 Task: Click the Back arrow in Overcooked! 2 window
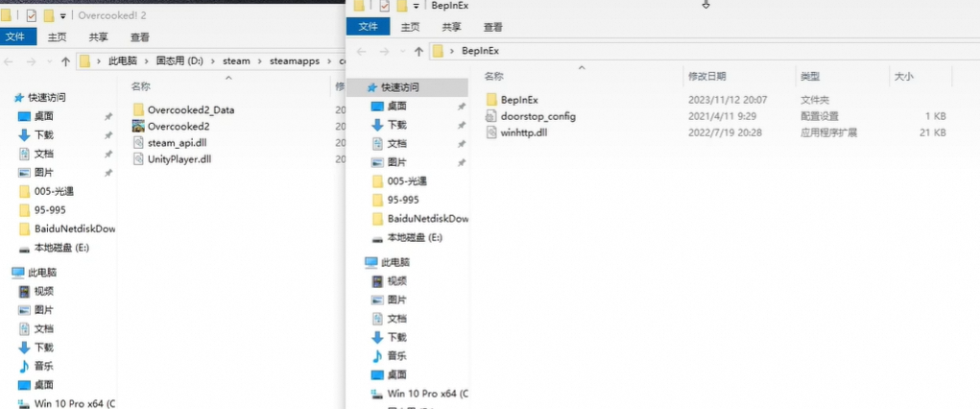click(8, 61)
